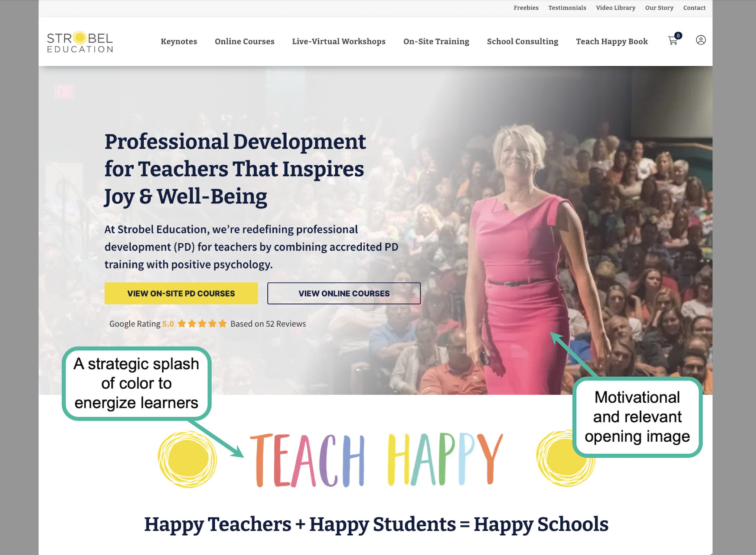756x555 pixels.
Task: Click View On-Site PD Courses button
Action: click(181, 293)
